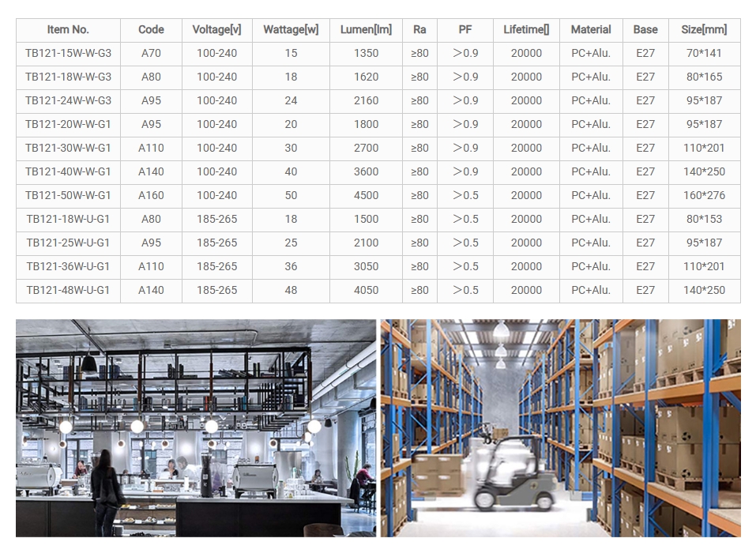The width and height of the screenshot is (756, 557).
Task: Click lumen value 4050
Action: click(366, 290)
